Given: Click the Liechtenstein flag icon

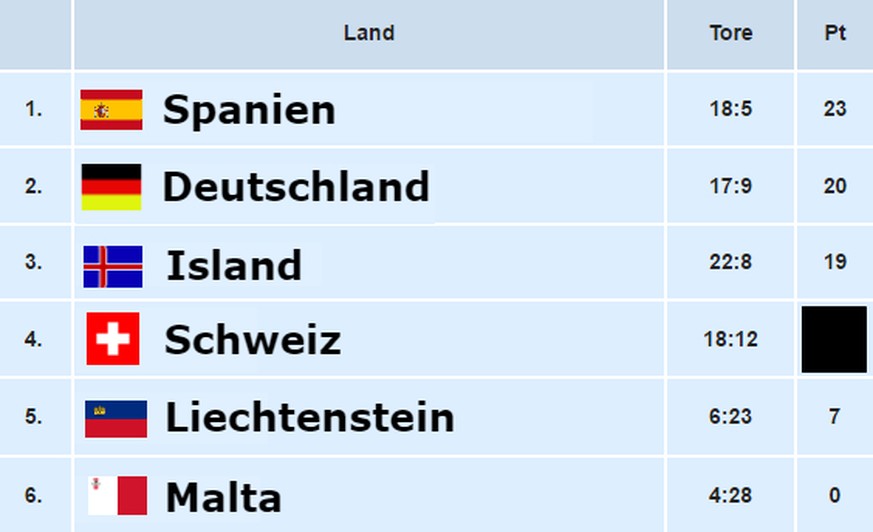Looking at the screenshot, I should point(116,418).
